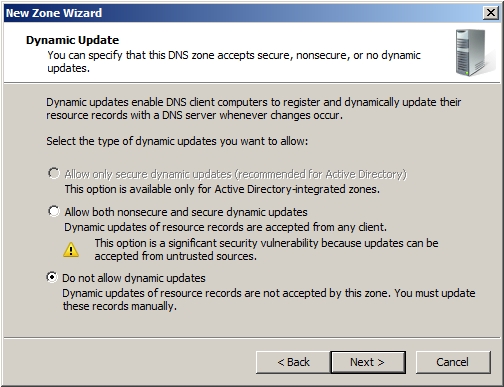Click the 'accepted from any client' description
504x387 pixels.
click(x=226, y=227)
